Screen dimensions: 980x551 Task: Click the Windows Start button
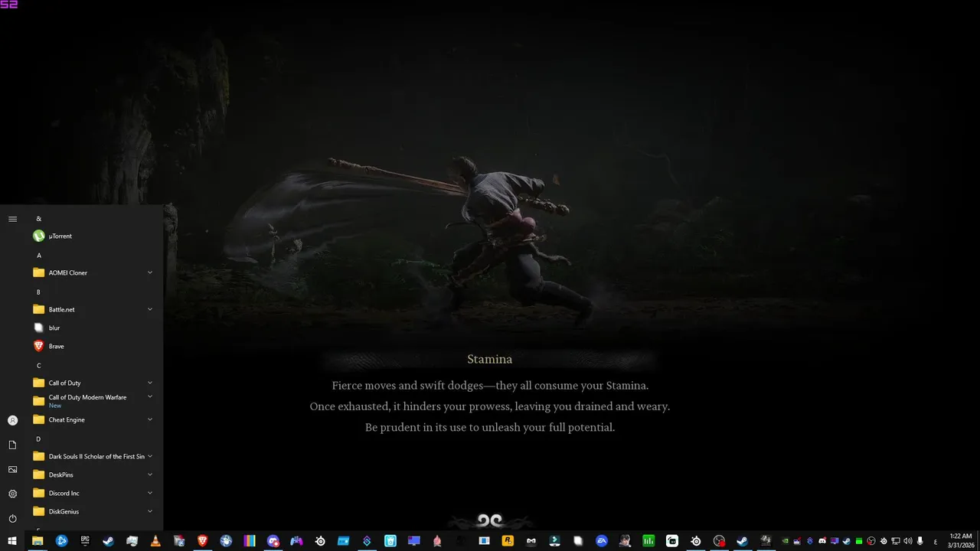tap(12, 541)
